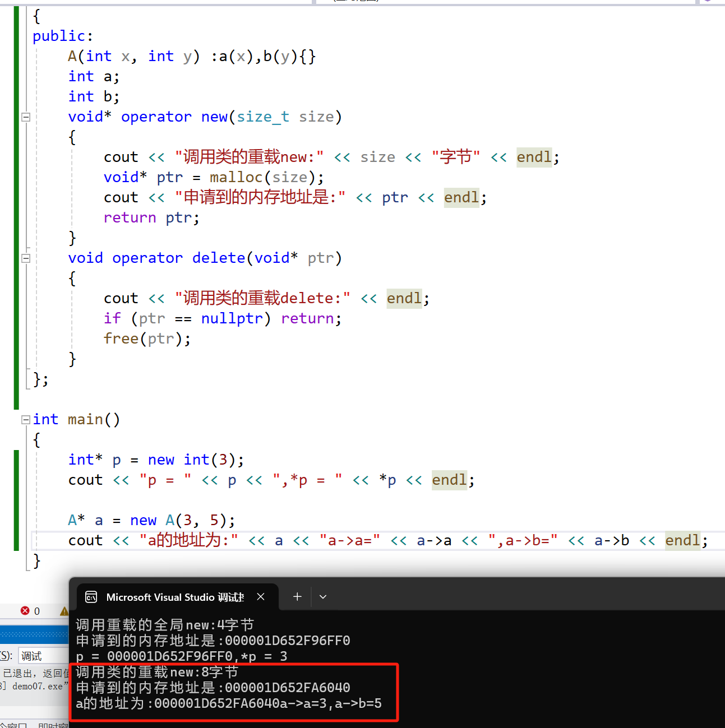Click console line 'p = 000001D652F96FF0,*p = 3'

coord(182,656)
